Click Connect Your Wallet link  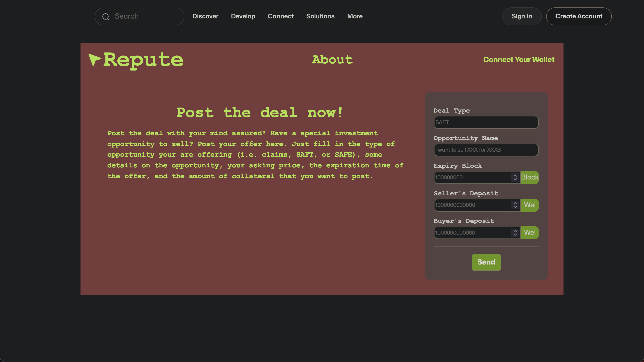(519, 60)
